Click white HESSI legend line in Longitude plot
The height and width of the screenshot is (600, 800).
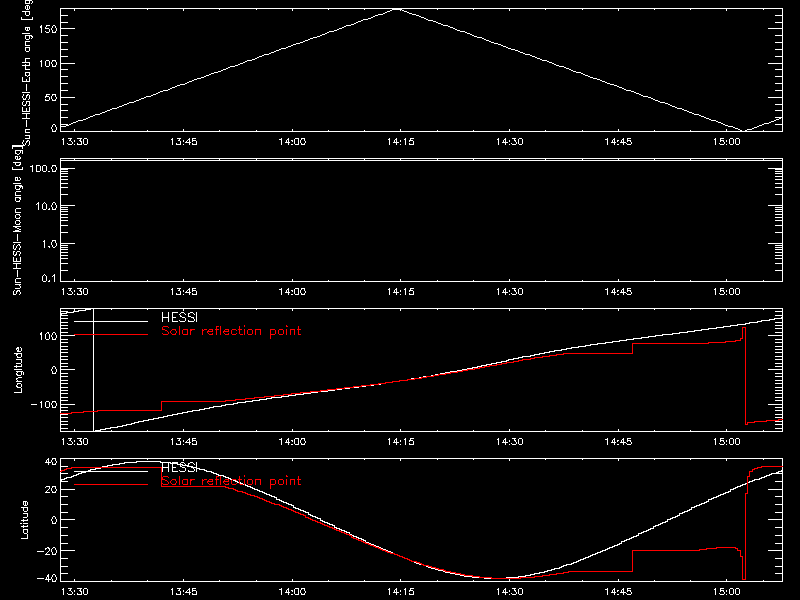click(x=111, y=321)
